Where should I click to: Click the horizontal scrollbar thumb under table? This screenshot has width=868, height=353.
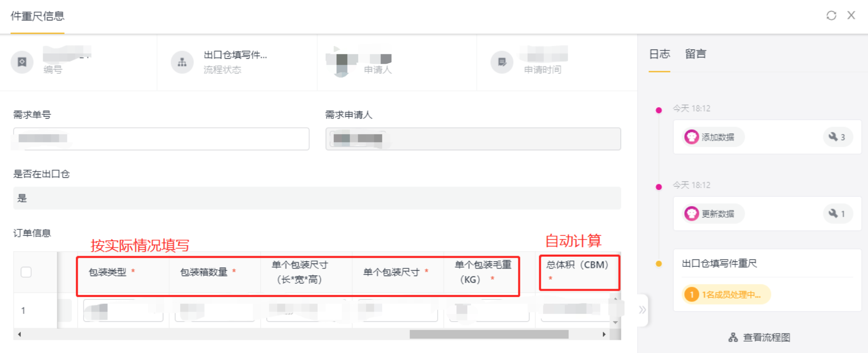point(489,334)
